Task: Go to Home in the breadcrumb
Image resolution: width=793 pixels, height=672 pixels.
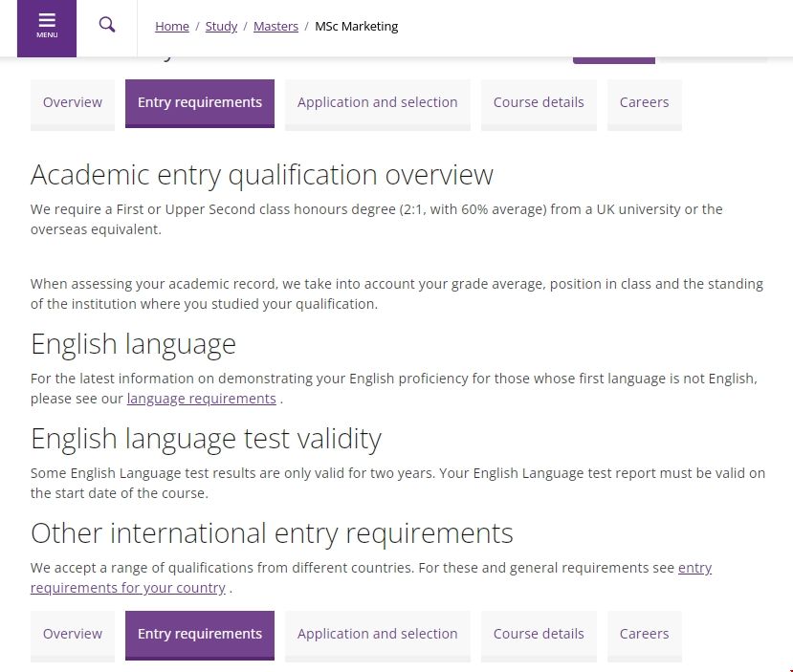Action: click(x=172, y=27)
